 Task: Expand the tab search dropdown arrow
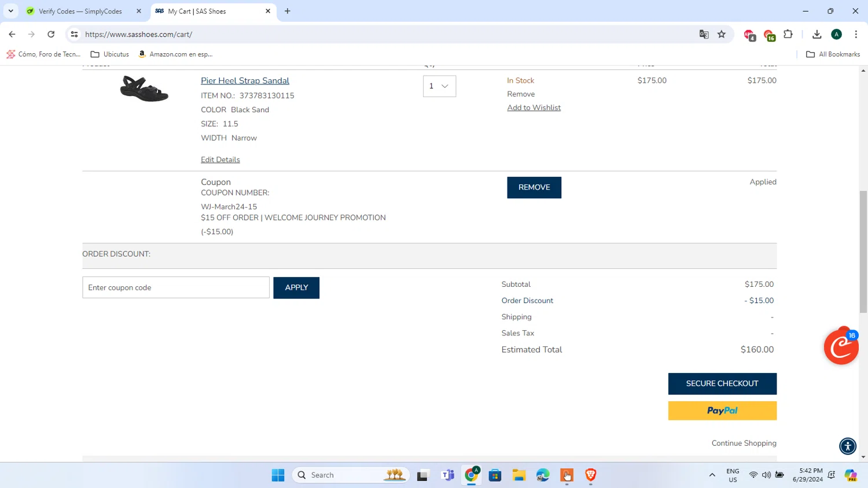click(x=11, y=11)
